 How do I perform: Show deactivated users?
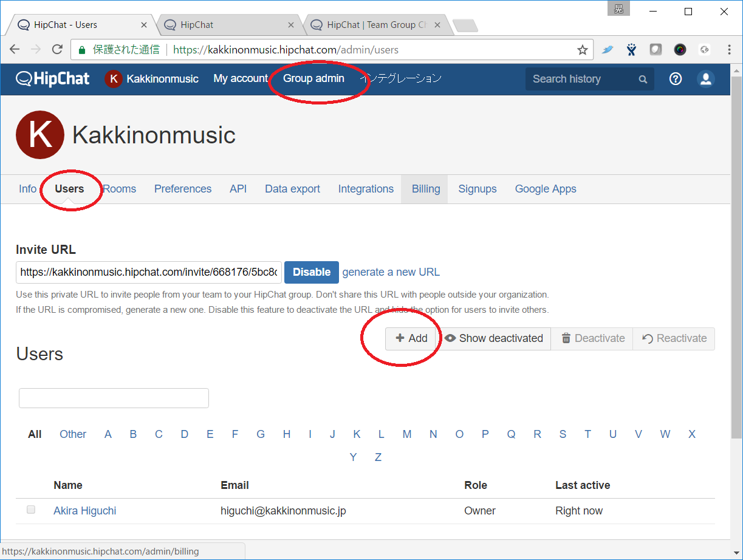point(493,339)
